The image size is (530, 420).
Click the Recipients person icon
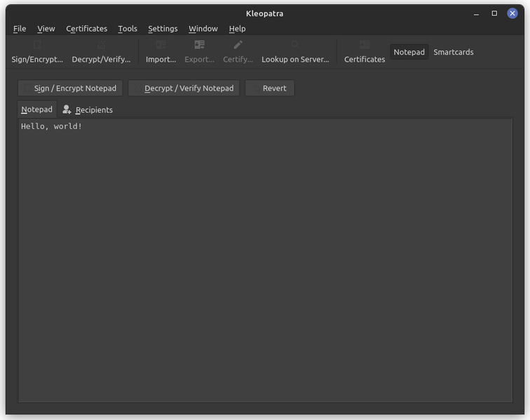click(67, 109)
